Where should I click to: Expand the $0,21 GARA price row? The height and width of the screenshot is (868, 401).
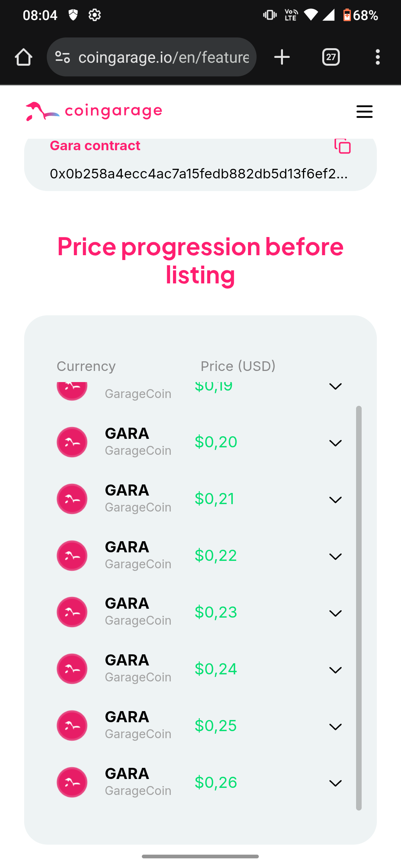(x=335, y=500)
